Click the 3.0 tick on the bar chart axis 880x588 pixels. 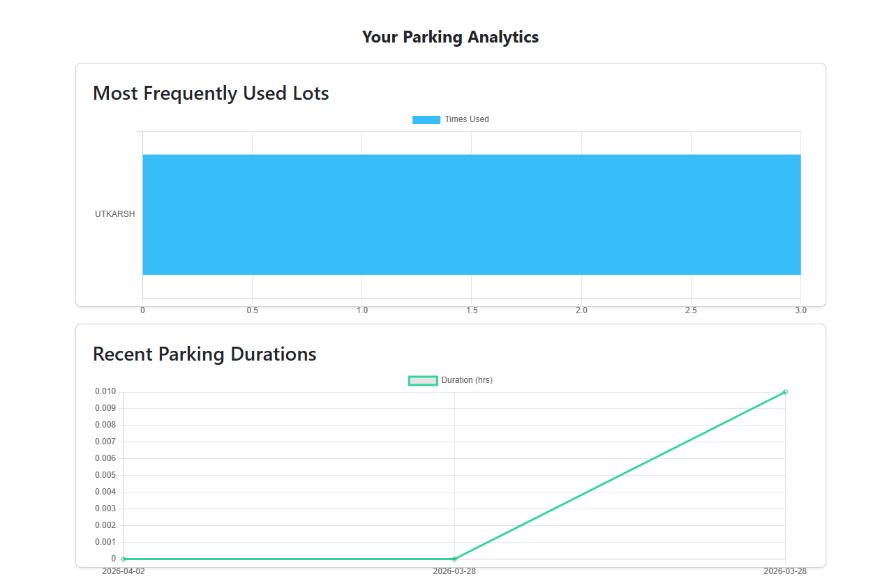[x=800, y=310]
